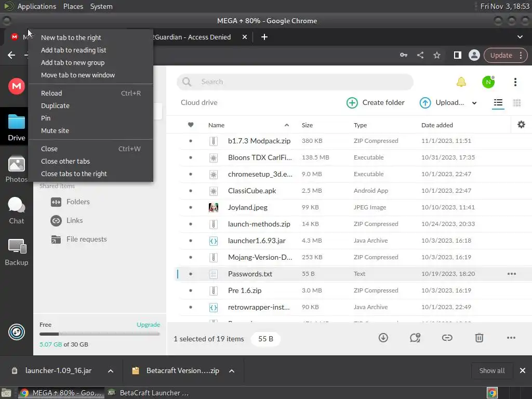This screenshot has height=399, width=532.
Task: Click the Upload button
Action: point(442,102)
